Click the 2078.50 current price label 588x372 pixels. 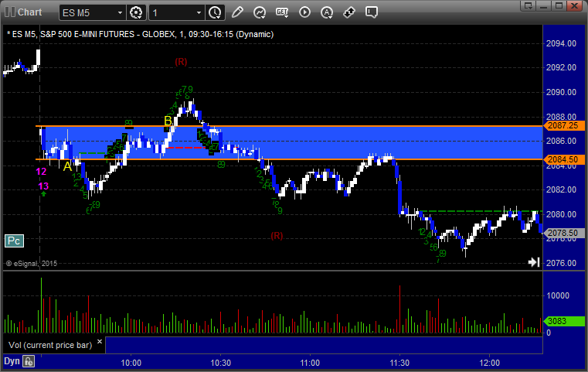[563, 233]
